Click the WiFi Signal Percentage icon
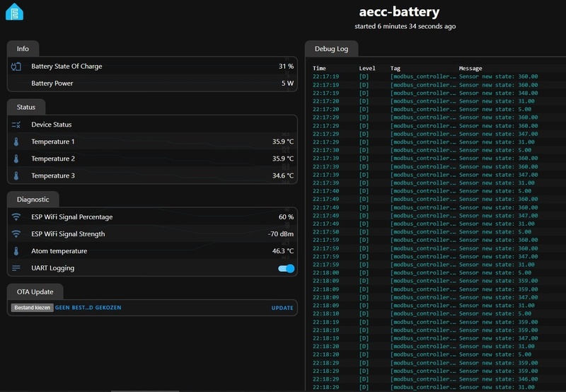Image resolution: width=566 pixels, height=392 pixels. 16,217
